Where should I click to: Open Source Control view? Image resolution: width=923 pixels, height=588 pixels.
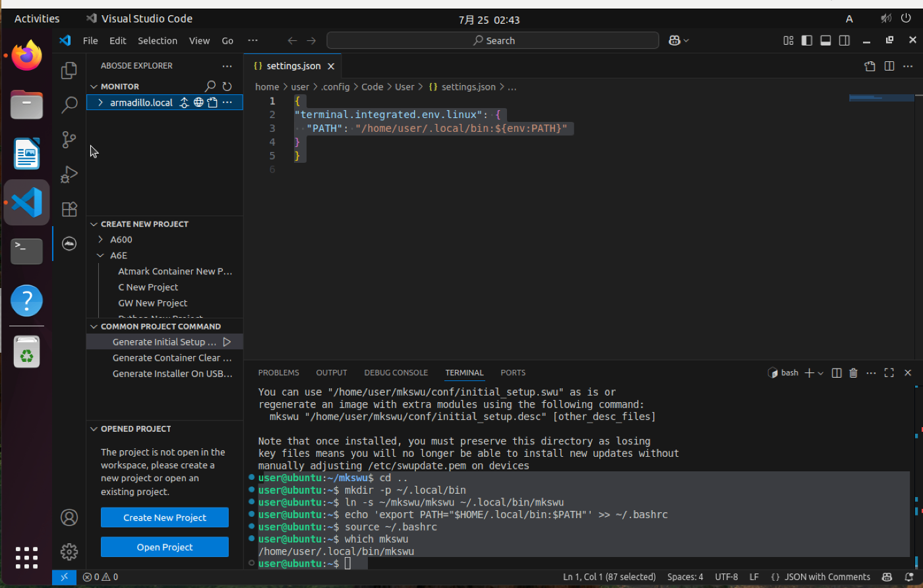69,140
